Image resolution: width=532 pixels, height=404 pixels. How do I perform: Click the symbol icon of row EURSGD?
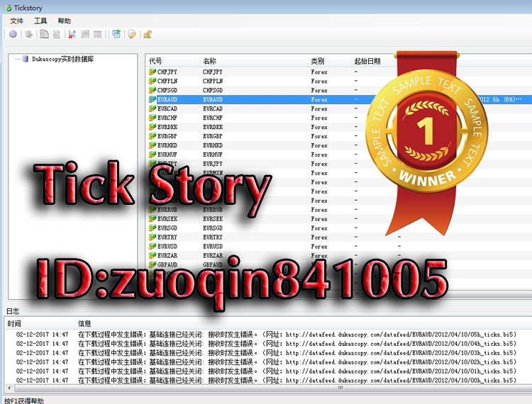point(153,228)
